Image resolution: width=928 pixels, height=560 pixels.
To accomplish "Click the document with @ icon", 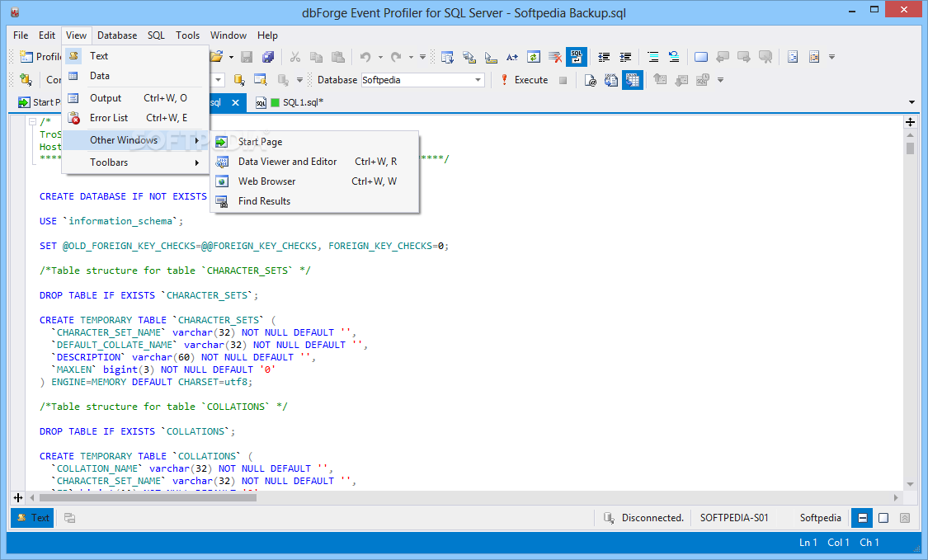I will point(590,80).
